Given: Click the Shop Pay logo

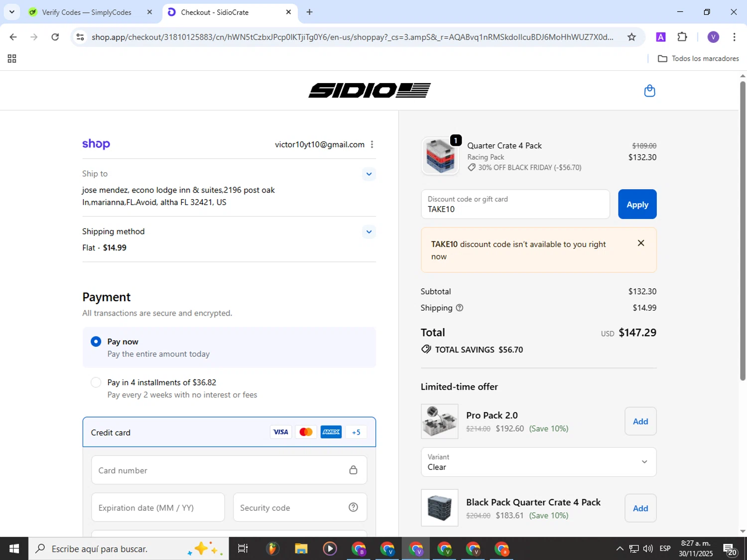Looking at the screenshot, I should click(x=96, y=144).
